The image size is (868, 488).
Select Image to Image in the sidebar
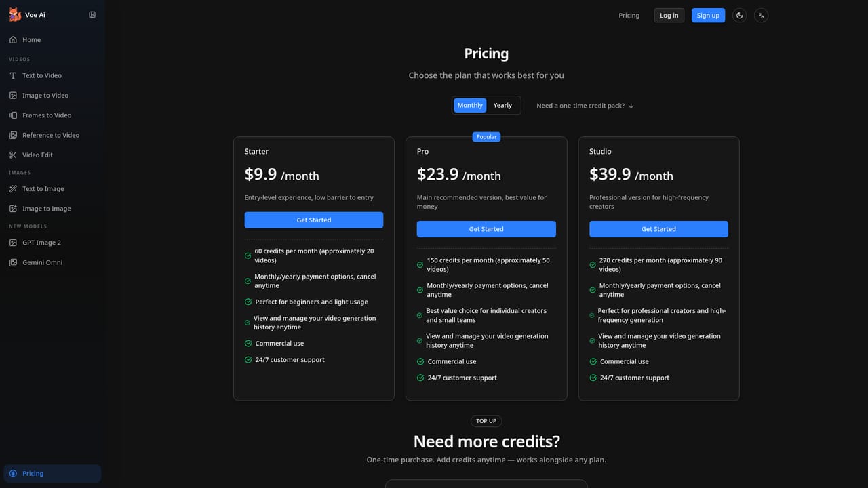coord(52,209)
